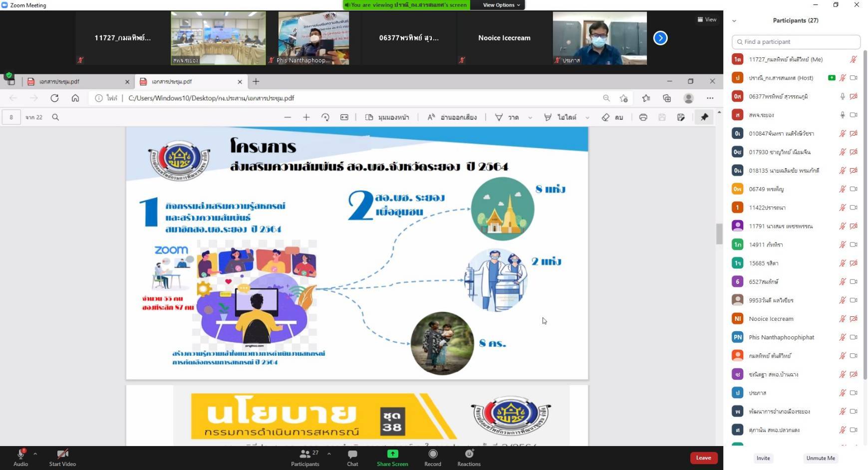Viewport: 868px width, 470px height.
Task: Click the Leave meeting button
Action: (703, 458)
